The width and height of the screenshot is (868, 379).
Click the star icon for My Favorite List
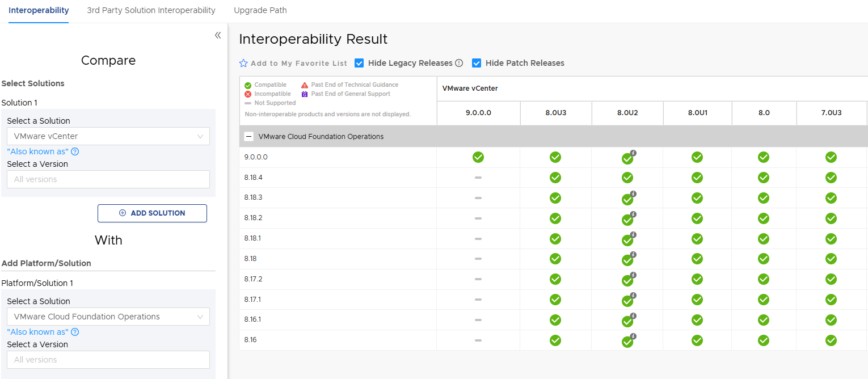click(x=243, y=64)
